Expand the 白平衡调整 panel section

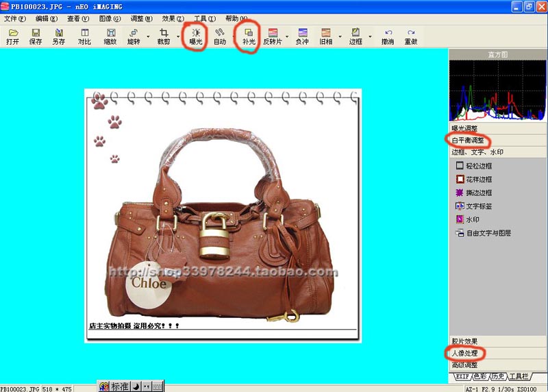point(498,140)
